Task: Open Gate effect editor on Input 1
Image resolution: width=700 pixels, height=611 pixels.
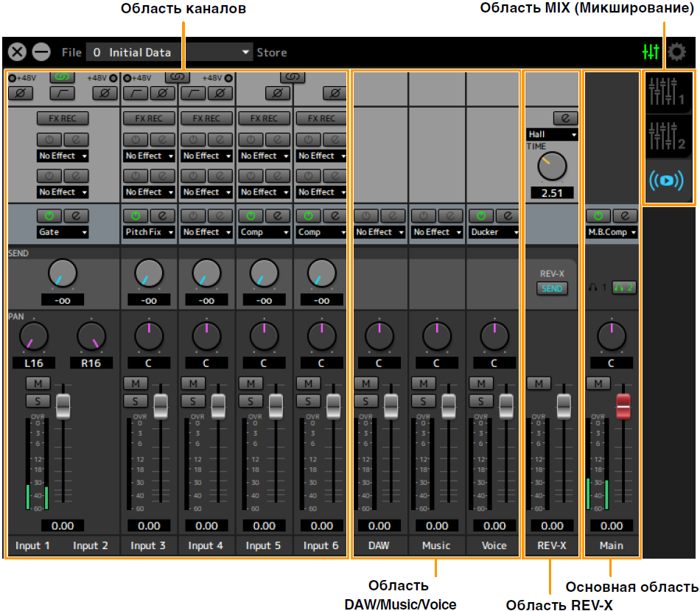Action: (x=76, y=216)
